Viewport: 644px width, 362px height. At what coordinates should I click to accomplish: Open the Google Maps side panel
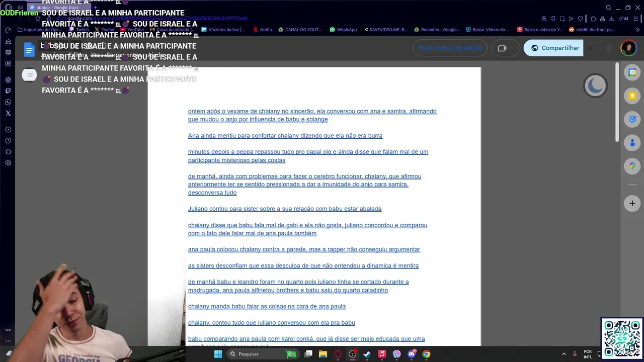coord(632,166)
